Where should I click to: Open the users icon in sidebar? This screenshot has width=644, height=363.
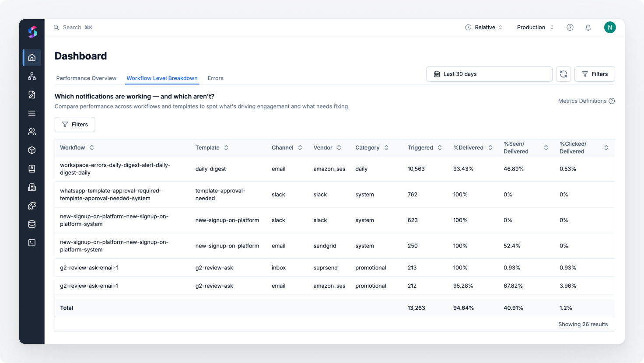click(32, 132)
